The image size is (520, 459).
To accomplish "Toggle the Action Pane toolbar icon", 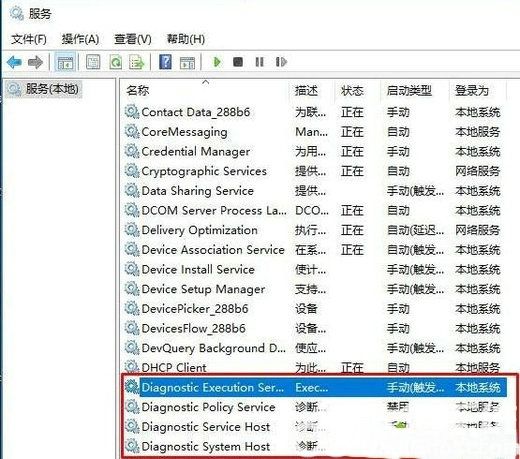I will coord(187,62).
